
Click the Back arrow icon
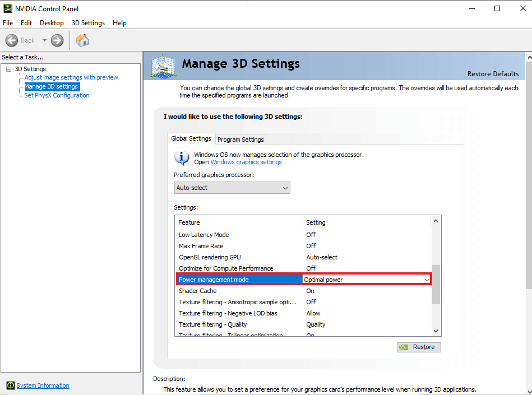[x=12, y=40]
